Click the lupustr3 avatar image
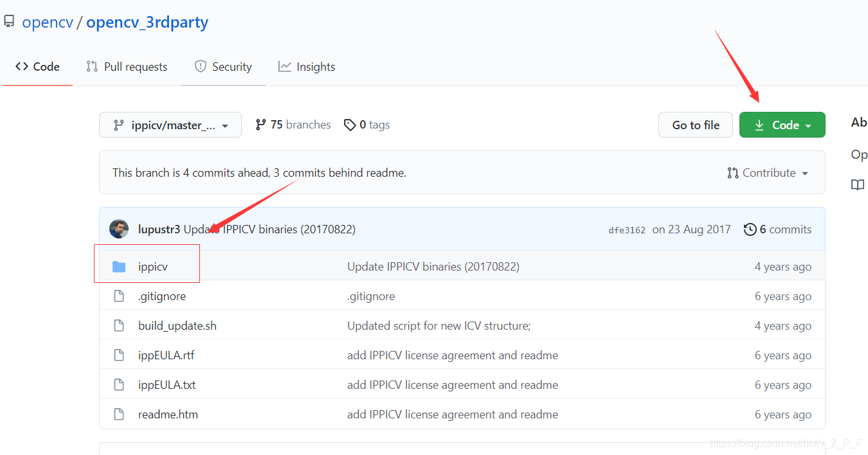 (x=119, y=229)
